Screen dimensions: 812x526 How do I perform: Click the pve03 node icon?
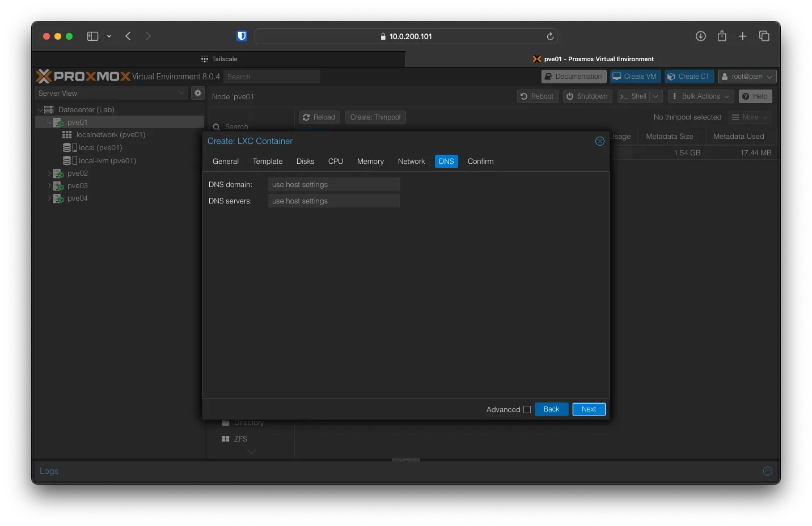[58, 186]
